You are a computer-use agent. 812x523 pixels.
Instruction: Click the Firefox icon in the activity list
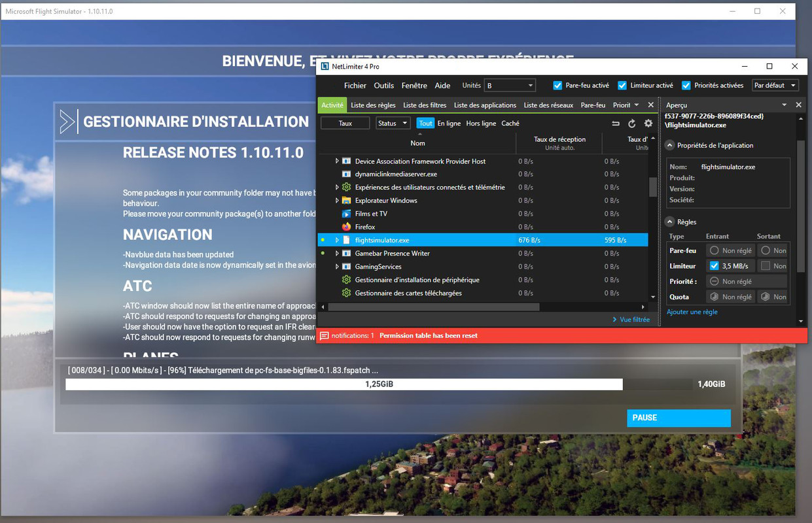[x=347, y=227]
